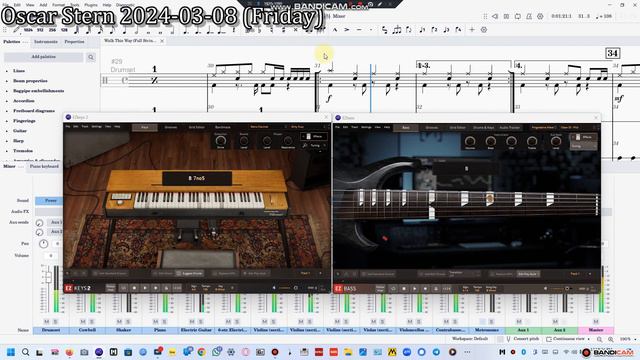Add tuplet from note toolbar
640x360 pixels.
coord(397,30)
